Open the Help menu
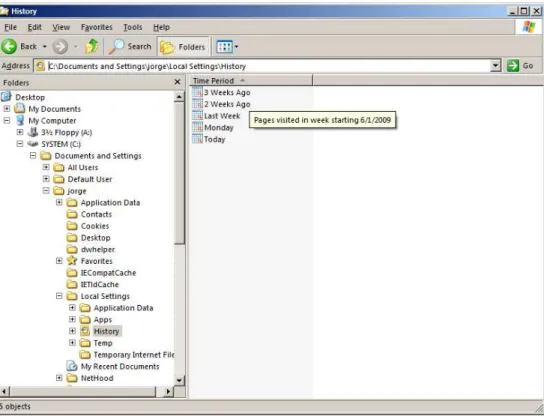 pos(161,27)
